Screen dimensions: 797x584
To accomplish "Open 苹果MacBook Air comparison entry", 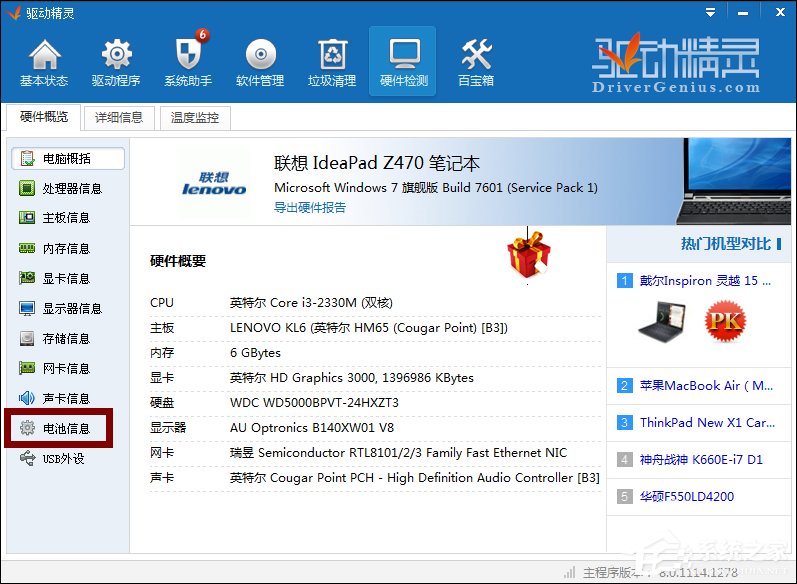I will pyautogui.click(x=706, y=385).
